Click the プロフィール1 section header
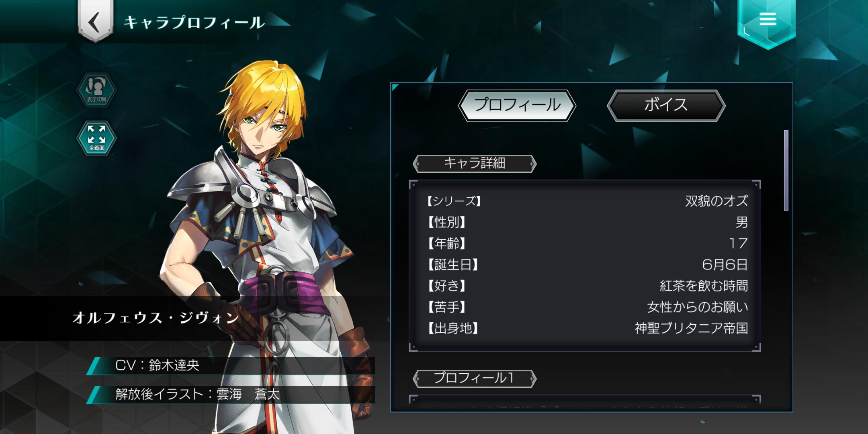The width and height of the screenshot is (868, 434). click(475, 379)
